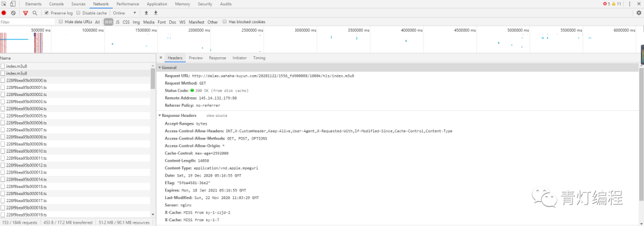Filter requests by Manifest
The image size is (644, 226).
tap(196, 22)
